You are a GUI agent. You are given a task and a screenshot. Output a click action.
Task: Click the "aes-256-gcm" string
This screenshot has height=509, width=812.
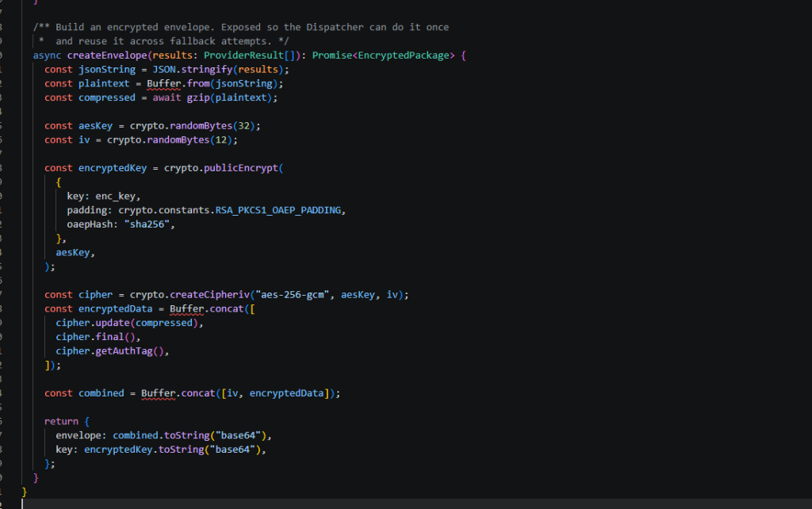click(292, 295)
